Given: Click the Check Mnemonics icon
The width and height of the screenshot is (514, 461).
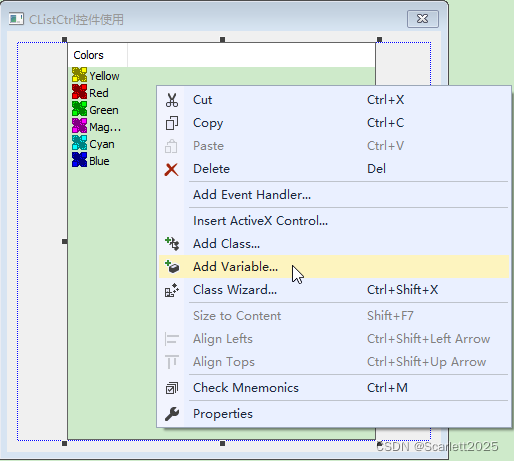Looking at the screenshot, I should 172,388.
